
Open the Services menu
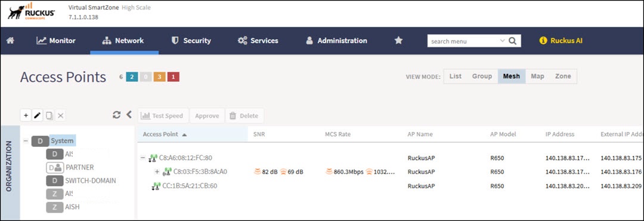coord(258,41)
